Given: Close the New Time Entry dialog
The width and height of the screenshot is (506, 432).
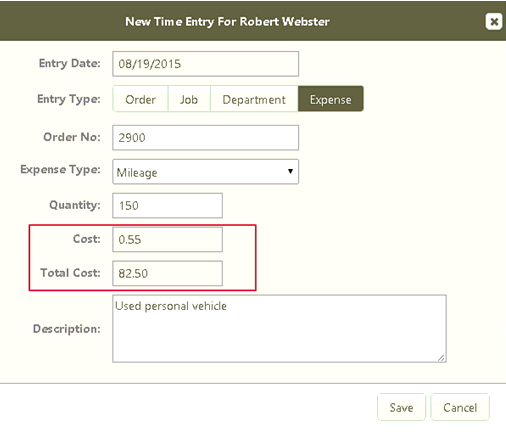Looking at the screenshot, I should tap(494, 22).
